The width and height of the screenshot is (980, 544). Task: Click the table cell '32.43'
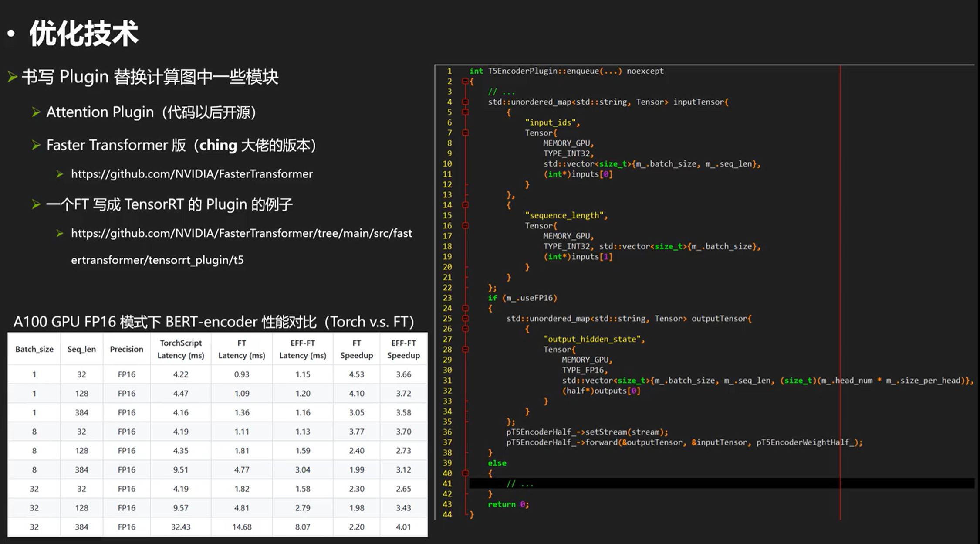181,527
